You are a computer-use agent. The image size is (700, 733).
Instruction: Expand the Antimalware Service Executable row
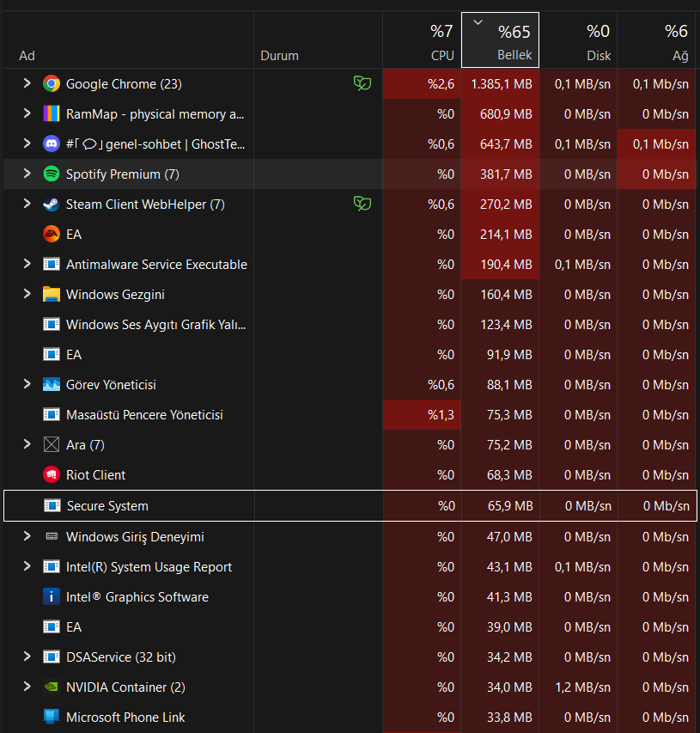tap(27, 264)
